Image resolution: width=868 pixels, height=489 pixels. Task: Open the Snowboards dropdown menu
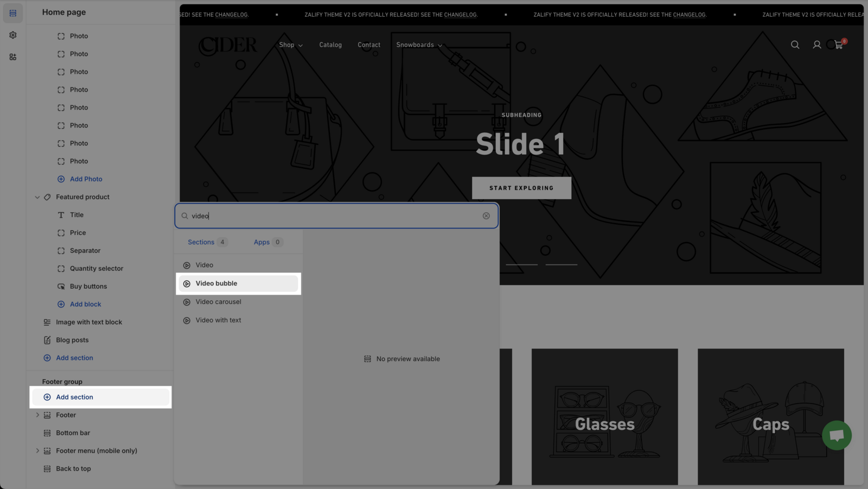point(419,45)
